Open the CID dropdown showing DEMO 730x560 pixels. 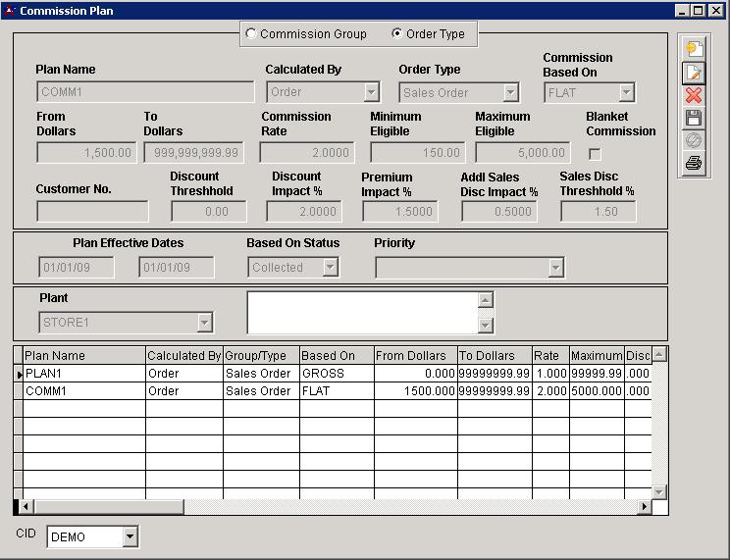(130, 536)
